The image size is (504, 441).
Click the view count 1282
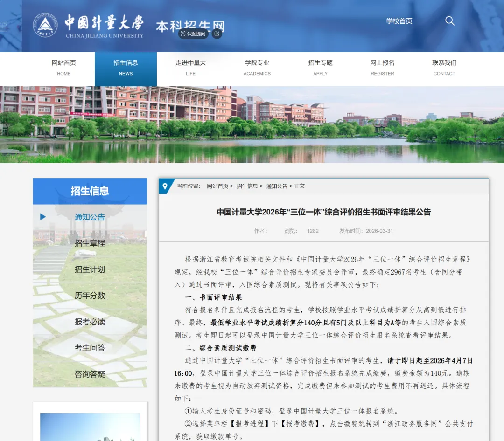pos(313,231)
